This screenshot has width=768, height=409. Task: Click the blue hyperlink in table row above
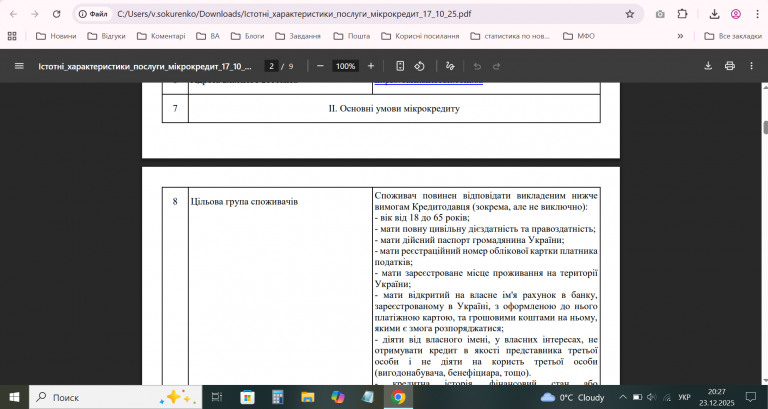pyautogui.click(x=429, y=83)
